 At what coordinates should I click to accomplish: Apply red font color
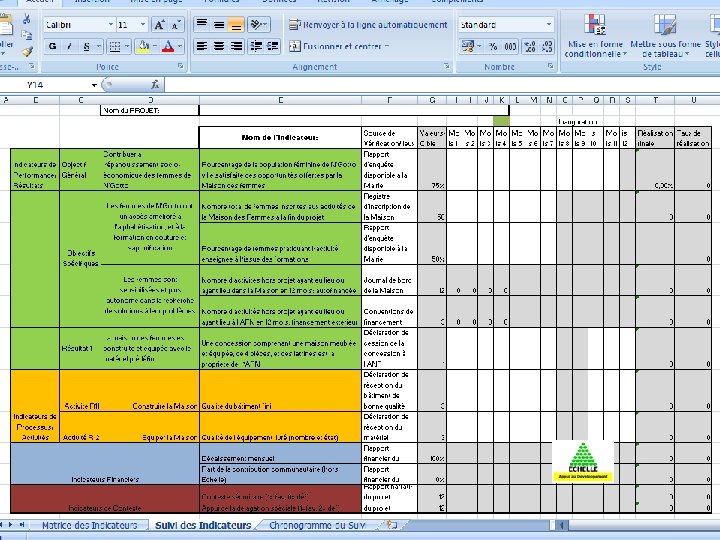(x=168, y=46)
